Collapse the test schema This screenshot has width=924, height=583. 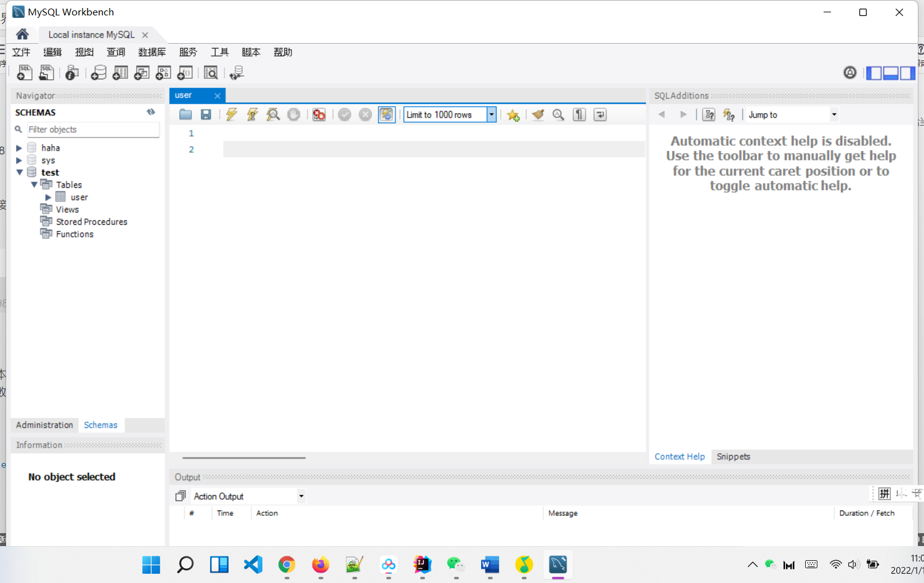[19, 172]
